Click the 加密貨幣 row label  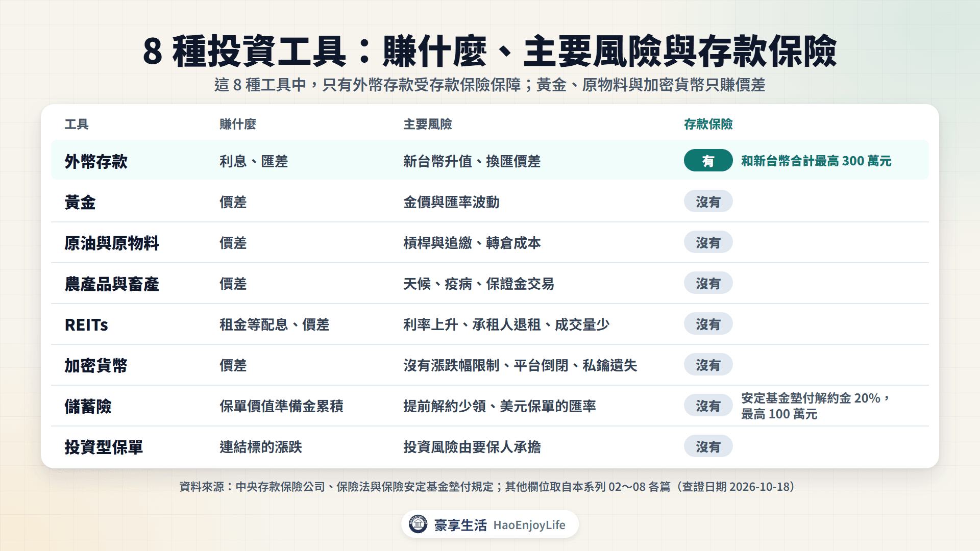[96, 365]
